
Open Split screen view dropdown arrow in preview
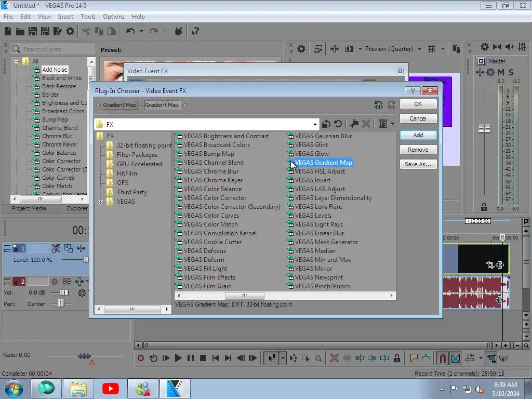click(360, 49)
